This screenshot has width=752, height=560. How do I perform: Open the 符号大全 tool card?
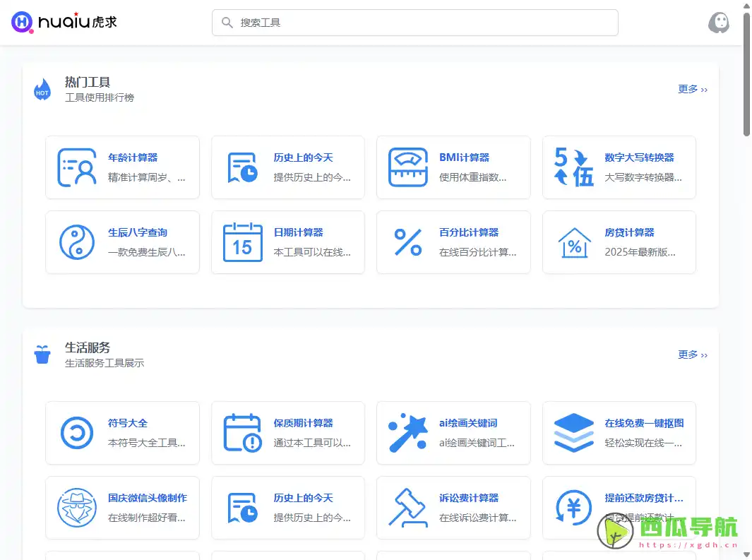tap(122, 433)
